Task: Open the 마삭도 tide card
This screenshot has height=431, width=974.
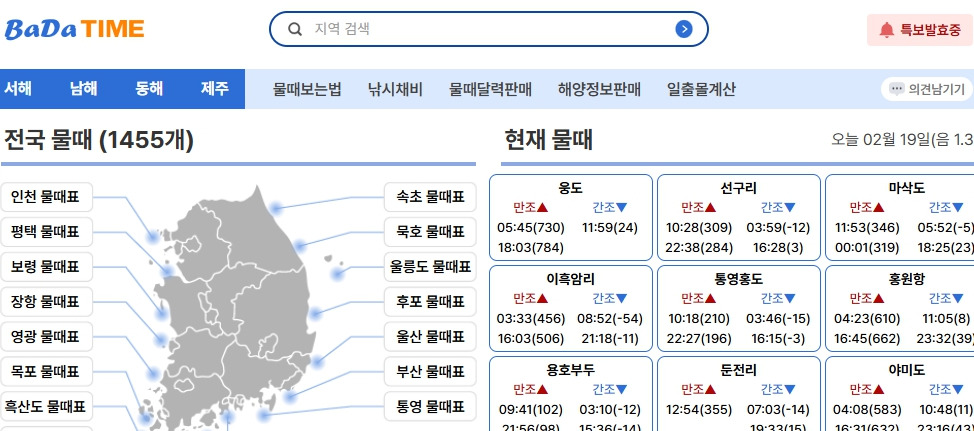Action: point(900,217)
